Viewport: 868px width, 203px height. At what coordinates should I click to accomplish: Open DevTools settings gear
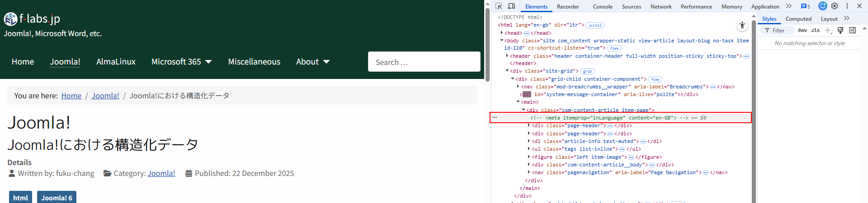click(835, 6)
